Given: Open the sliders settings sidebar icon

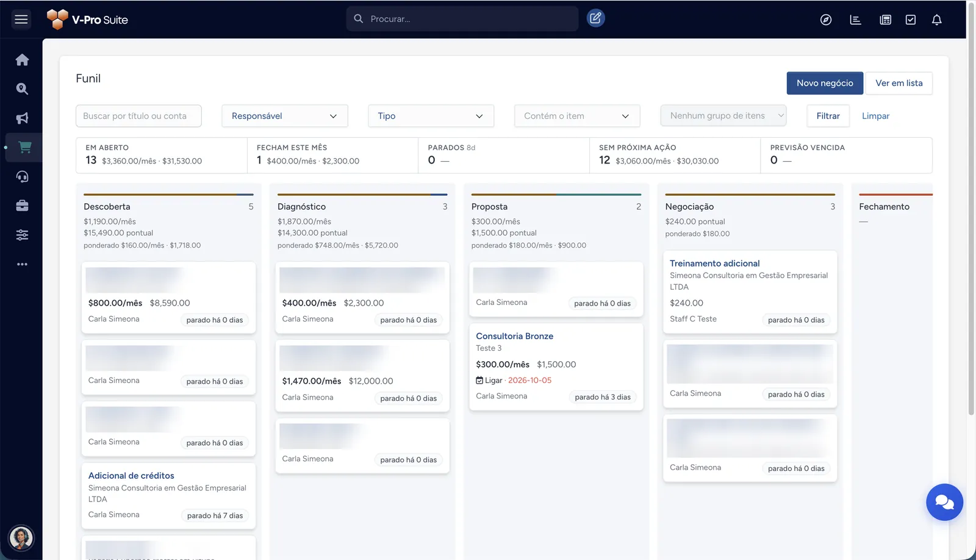Looking at the screenshot, I should tap(23, 235).
